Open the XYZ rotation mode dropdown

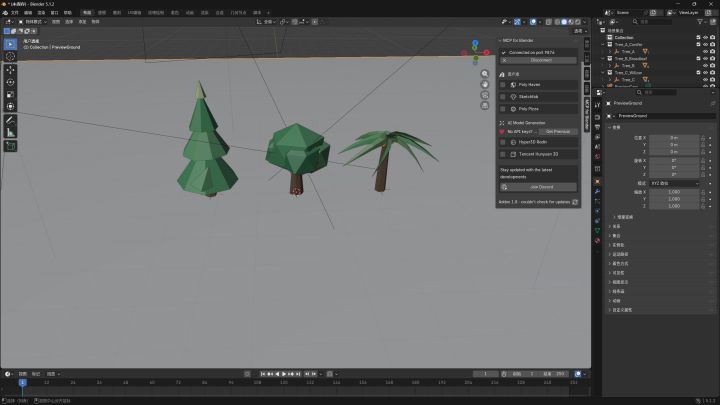pos(674,183)
